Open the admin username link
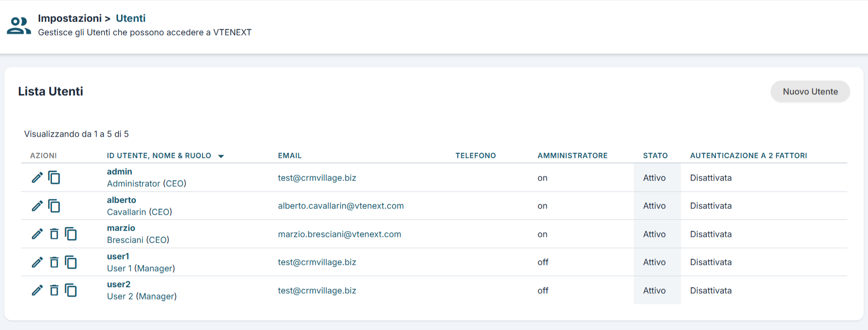The image size is (868, 330). point(120,172)
